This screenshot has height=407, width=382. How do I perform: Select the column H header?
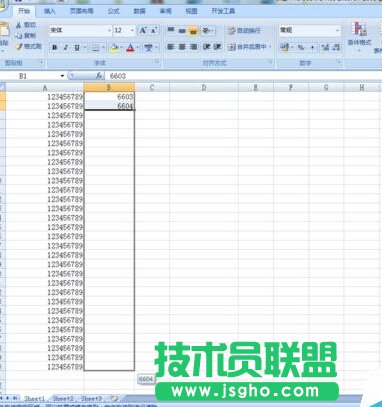(x=362, y=88)
